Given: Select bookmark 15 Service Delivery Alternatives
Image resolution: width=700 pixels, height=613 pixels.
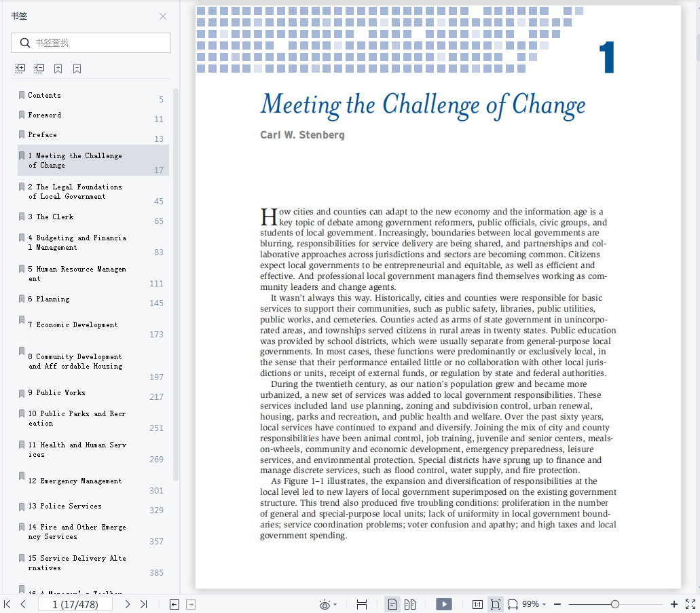Looking at the screenshot, I should pos(93,563).
